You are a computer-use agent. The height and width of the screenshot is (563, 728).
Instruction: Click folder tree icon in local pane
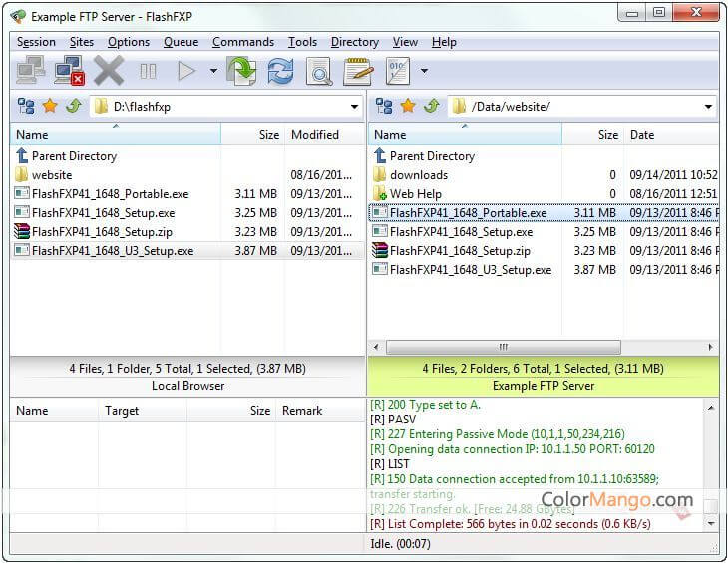(26, 106)
